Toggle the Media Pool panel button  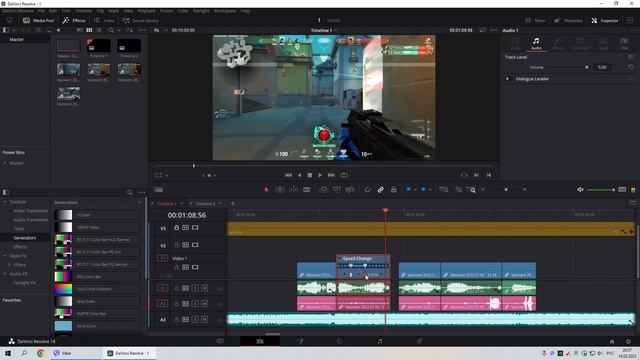38,20
